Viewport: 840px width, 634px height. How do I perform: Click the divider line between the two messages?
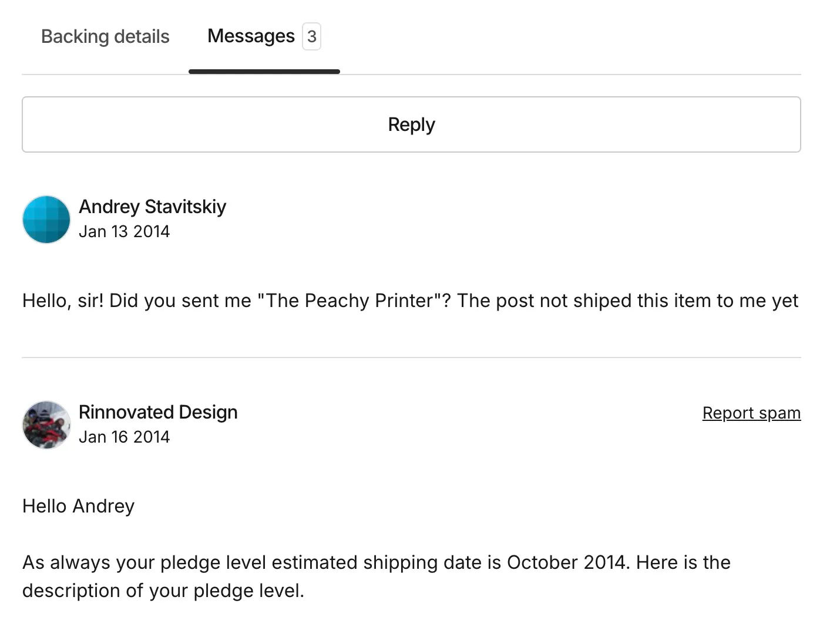[x=411, y=358]
